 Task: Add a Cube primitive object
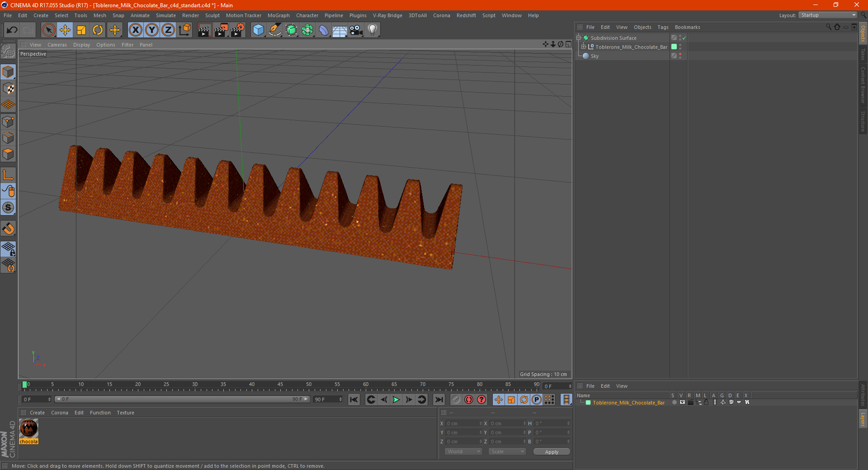(258, 30)
